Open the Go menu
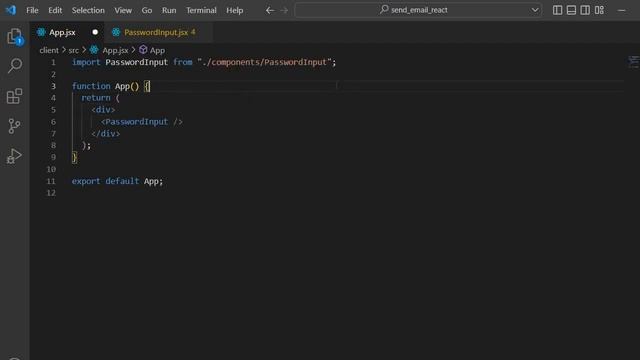This screenshot has width=640, height=360. pos(147,10)
